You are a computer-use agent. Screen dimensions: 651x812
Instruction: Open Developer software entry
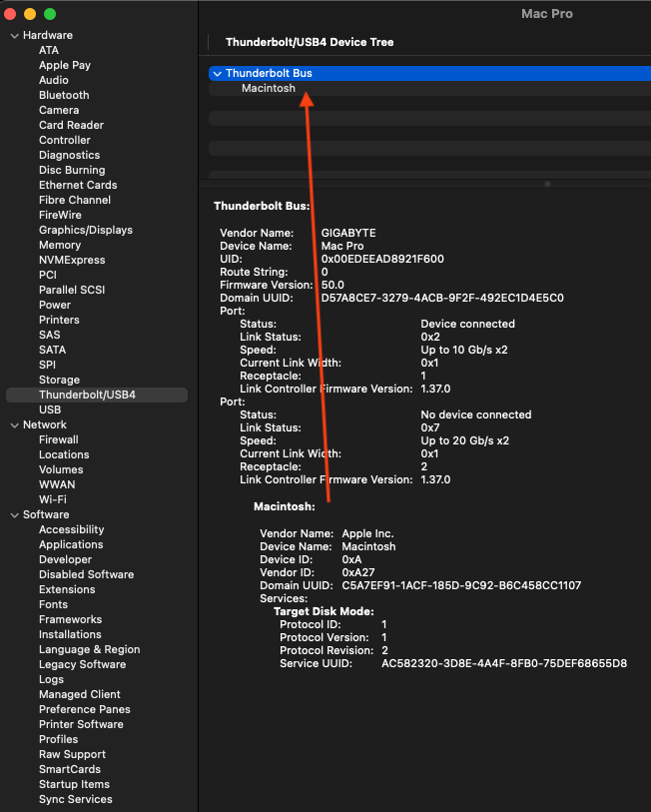[65, 560]
